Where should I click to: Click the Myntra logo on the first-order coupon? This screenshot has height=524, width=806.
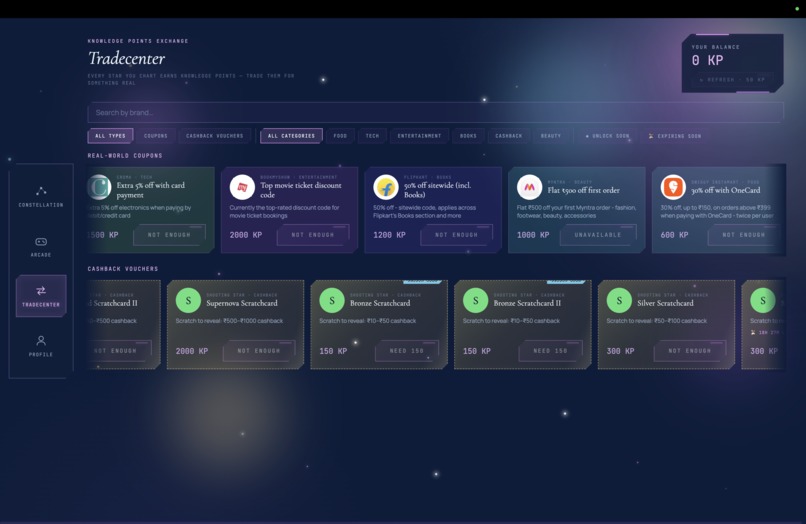[x=529, y=187]
